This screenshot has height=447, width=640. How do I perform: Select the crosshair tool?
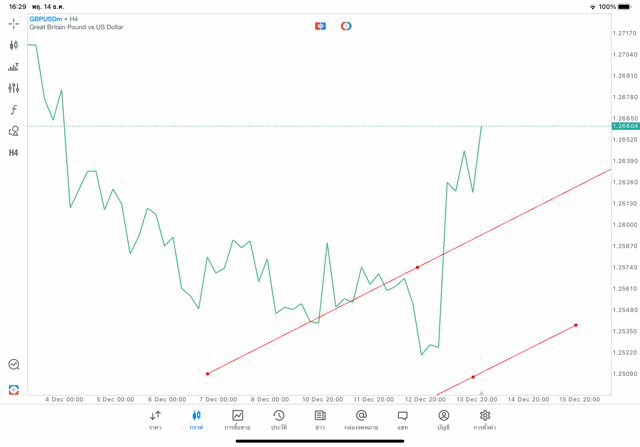(14, 24)
